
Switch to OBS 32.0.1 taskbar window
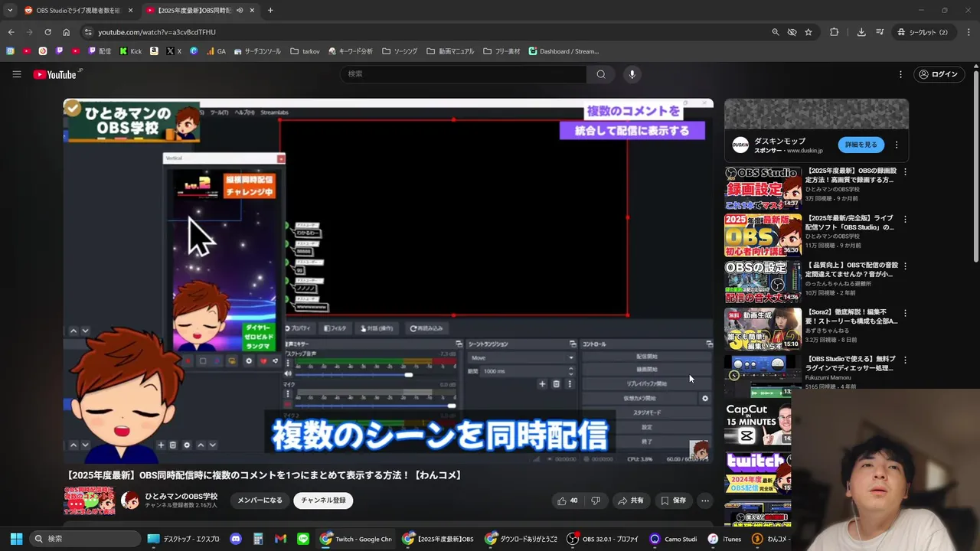point(603,539)
